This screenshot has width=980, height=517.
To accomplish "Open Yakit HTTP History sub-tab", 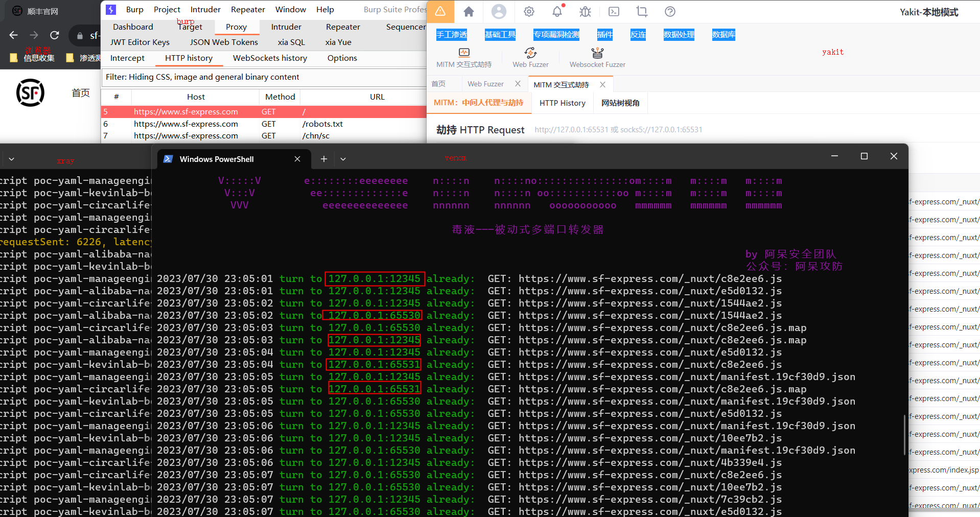I will 562,103.
